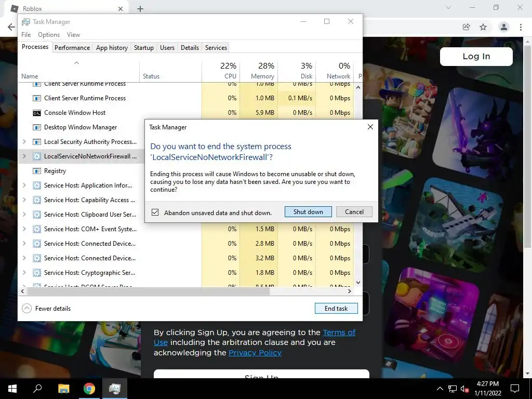This screenshot has height=399, width=532.
Task: Open the Options menu in Task Manager
Action: (x=49, y=35)
